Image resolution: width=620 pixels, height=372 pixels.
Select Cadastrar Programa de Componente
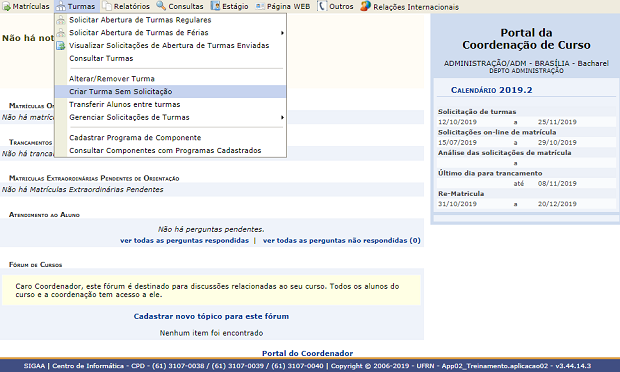(135, 138)
